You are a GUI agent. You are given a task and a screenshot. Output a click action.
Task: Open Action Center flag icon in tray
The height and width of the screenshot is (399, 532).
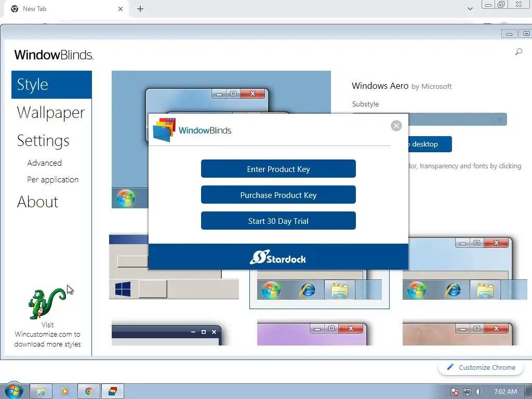[x=454, y=392]
